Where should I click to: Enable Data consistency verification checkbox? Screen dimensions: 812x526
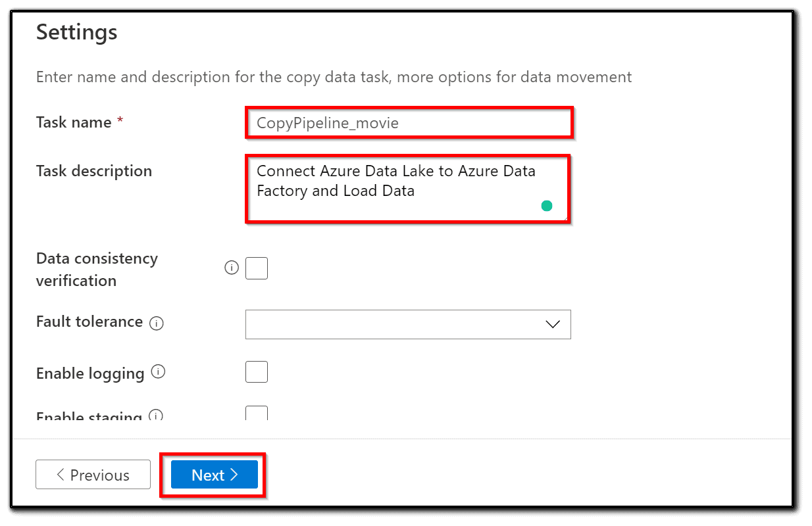257,268
